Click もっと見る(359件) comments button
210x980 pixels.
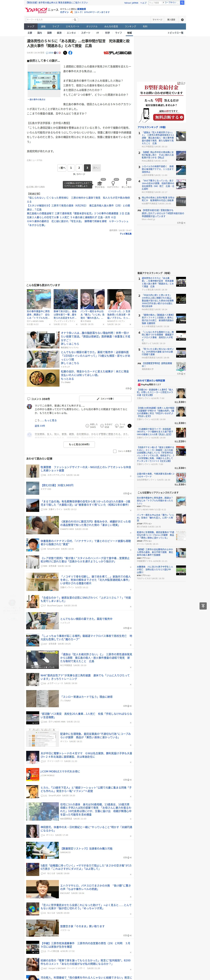79,444
